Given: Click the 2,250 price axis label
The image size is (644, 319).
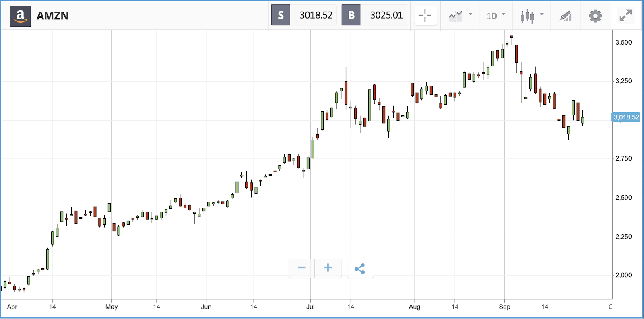Looking at the screenshot, I should [623, 237].
